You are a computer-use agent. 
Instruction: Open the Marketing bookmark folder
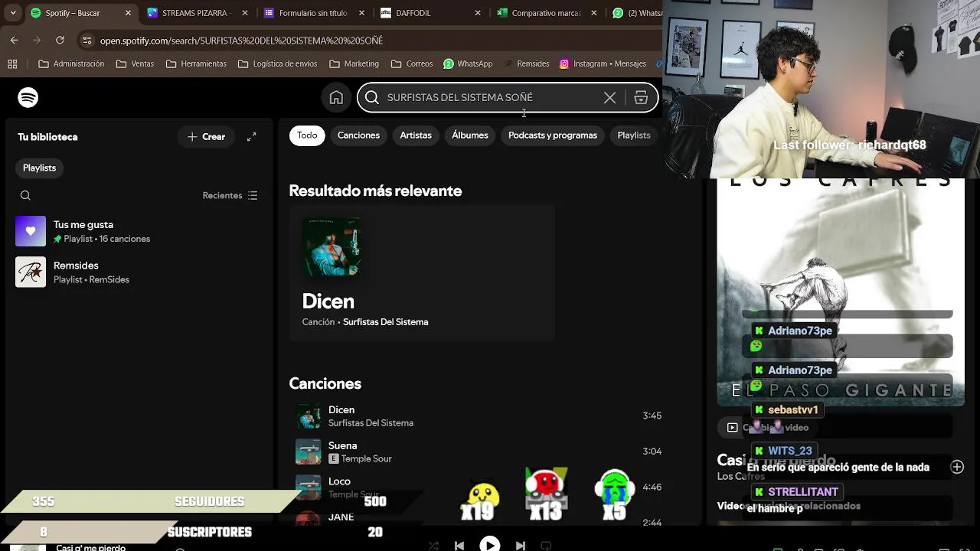point(354,64)
